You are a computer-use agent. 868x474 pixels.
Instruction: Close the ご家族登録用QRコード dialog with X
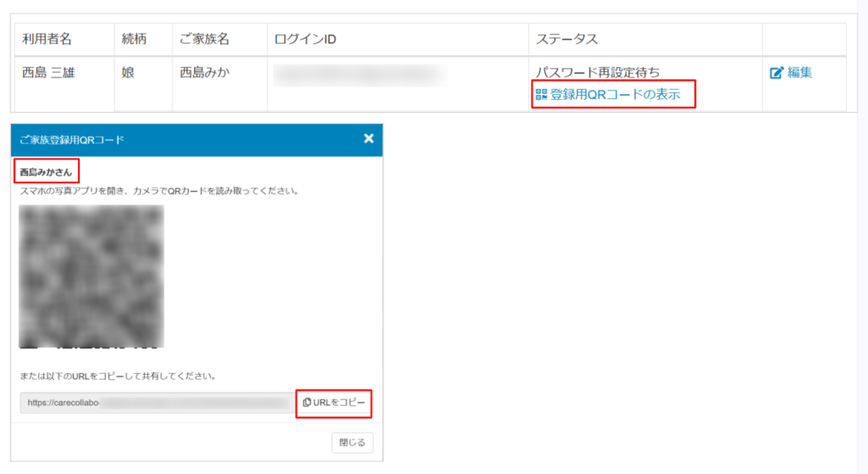pyautogui.click(x=369, y=138)
